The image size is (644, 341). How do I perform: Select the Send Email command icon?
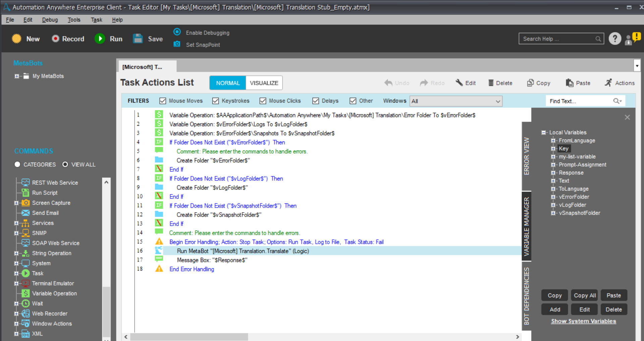25,213
